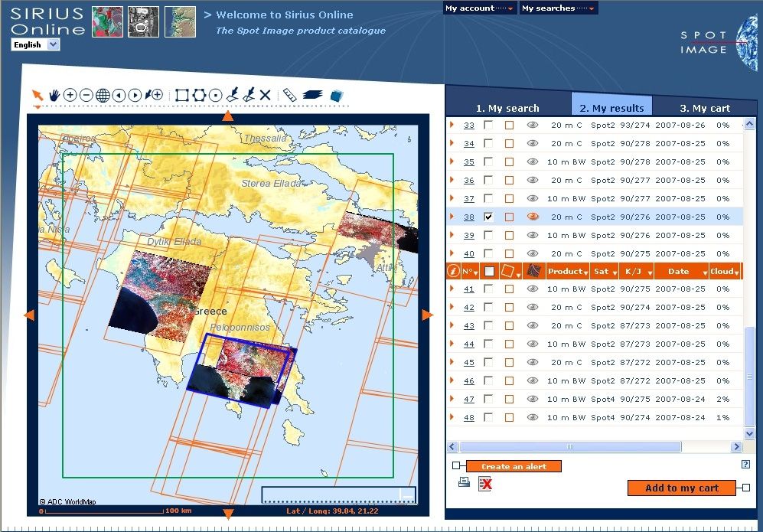
Task: Activate the ruler measurement tool
Action: [289, 95]
